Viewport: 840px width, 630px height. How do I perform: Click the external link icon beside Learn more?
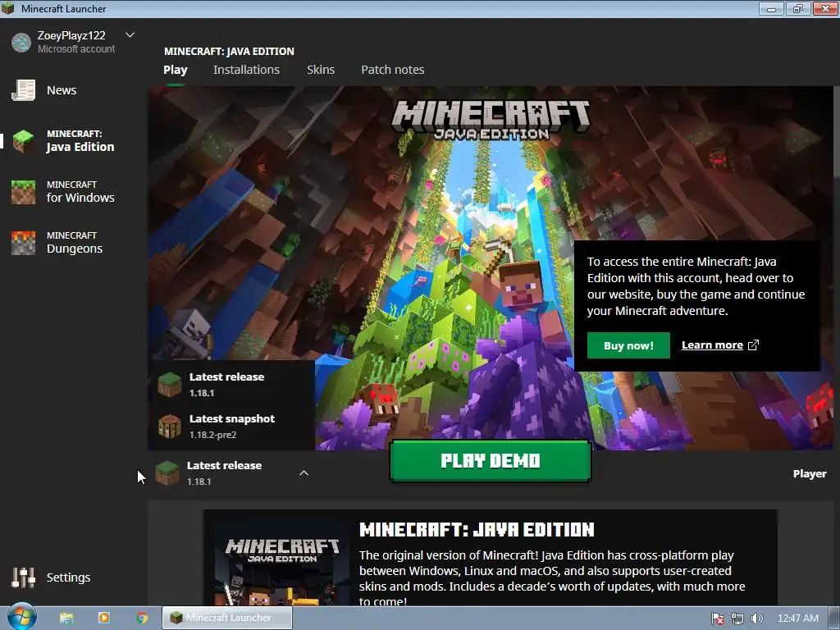(x=753, y=345)
